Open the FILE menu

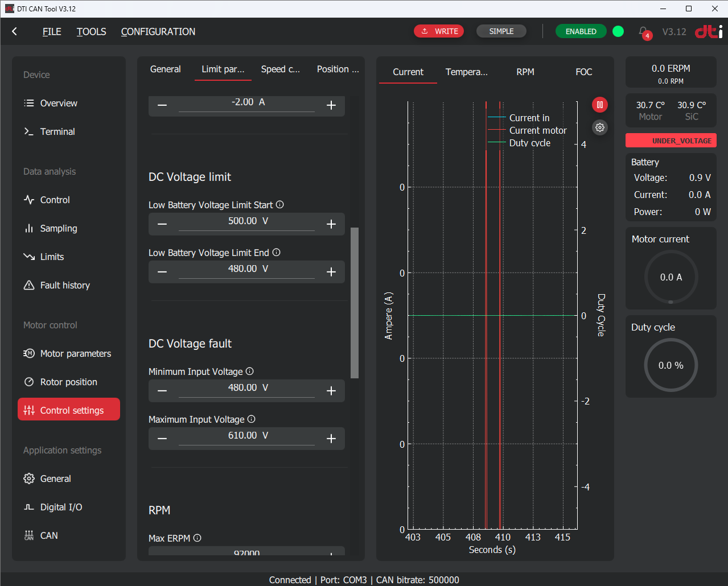point(52,32)
